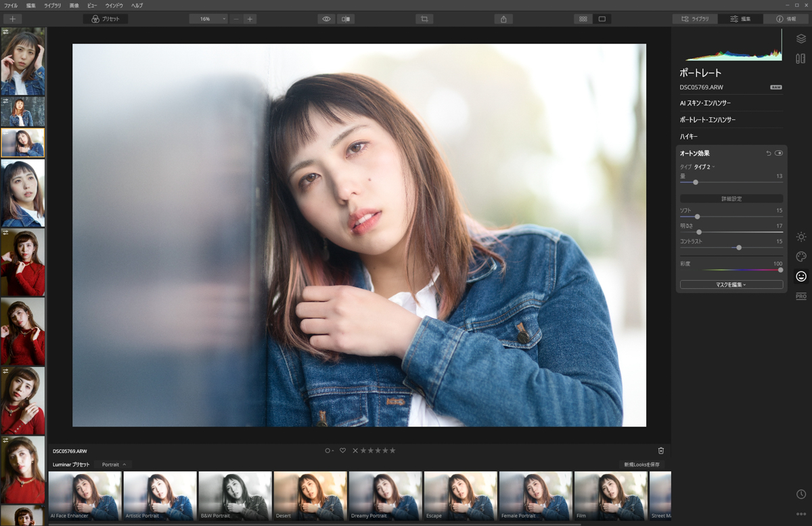Reject image with X flag

click(x=355, y=451)
